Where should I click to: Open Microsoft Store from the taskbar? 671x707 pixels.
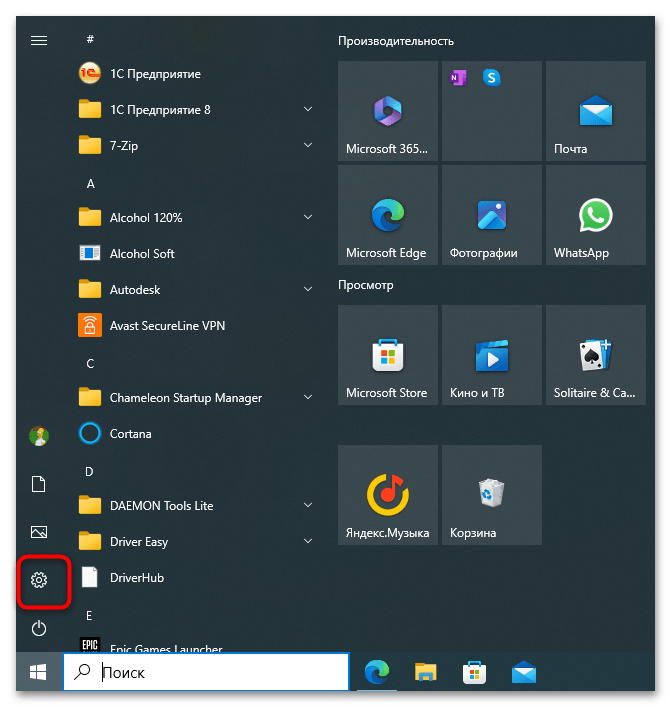474,672
